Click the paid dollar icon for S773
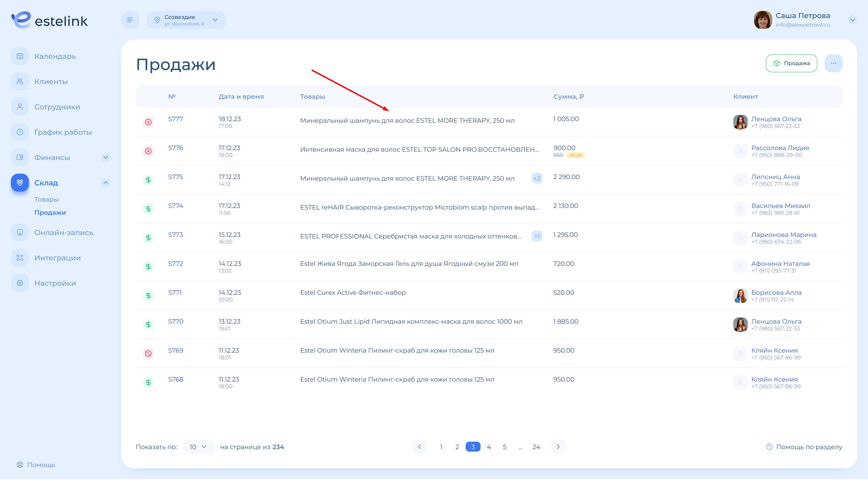The width and height of the screenshot is (868, 481). click(148, 238)
